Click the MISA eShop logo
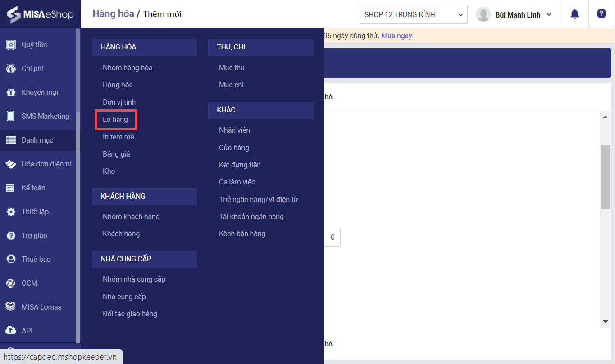This screenshot has width=615, height=364. click(x=40, y=14)
